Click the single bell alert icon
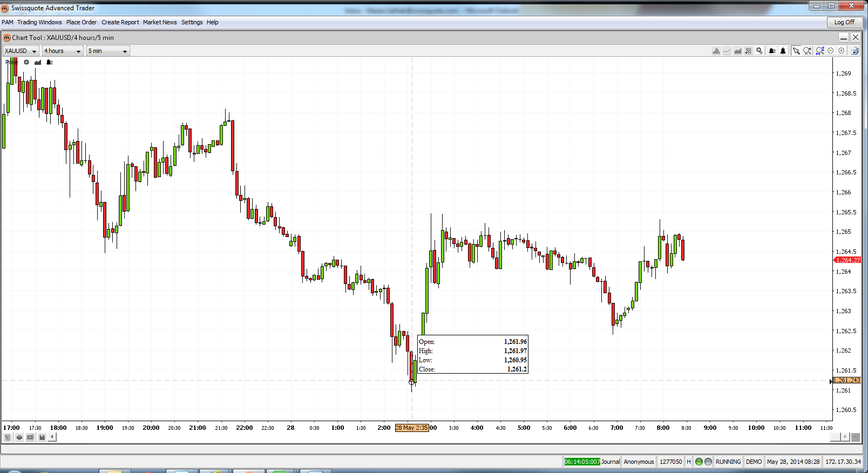This screenshot has width=868, height=473. click(783, 51)
